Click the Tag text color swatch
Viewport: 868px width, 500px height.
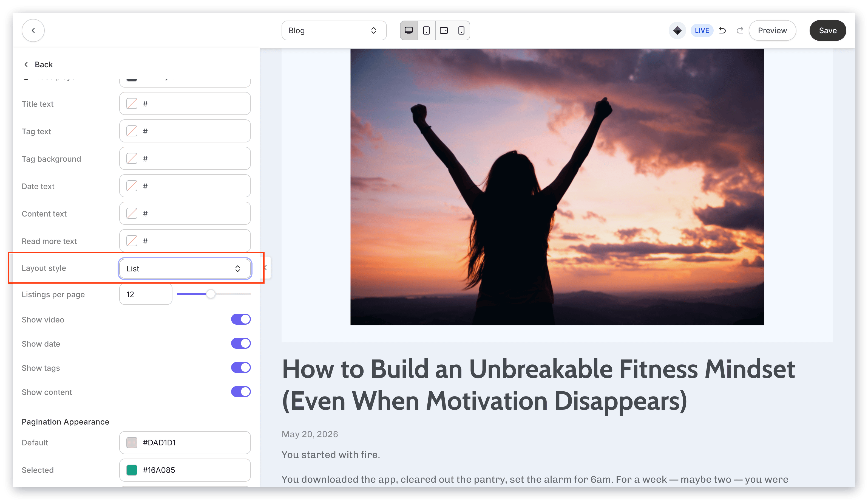coord(132,131)
